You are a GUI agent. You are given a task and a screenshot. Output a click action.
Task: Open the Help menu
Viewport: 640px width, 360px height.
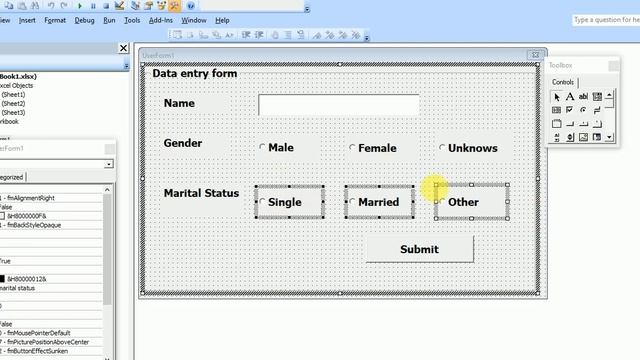[222, 20]
